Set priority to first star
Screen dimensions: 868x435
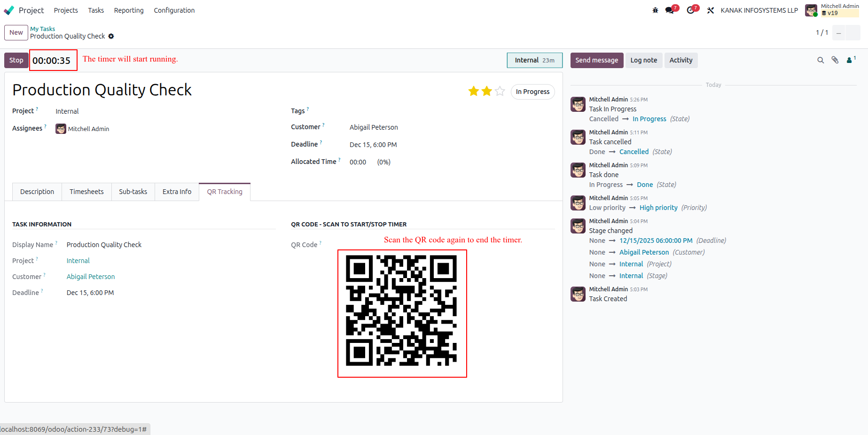(474, 91)
